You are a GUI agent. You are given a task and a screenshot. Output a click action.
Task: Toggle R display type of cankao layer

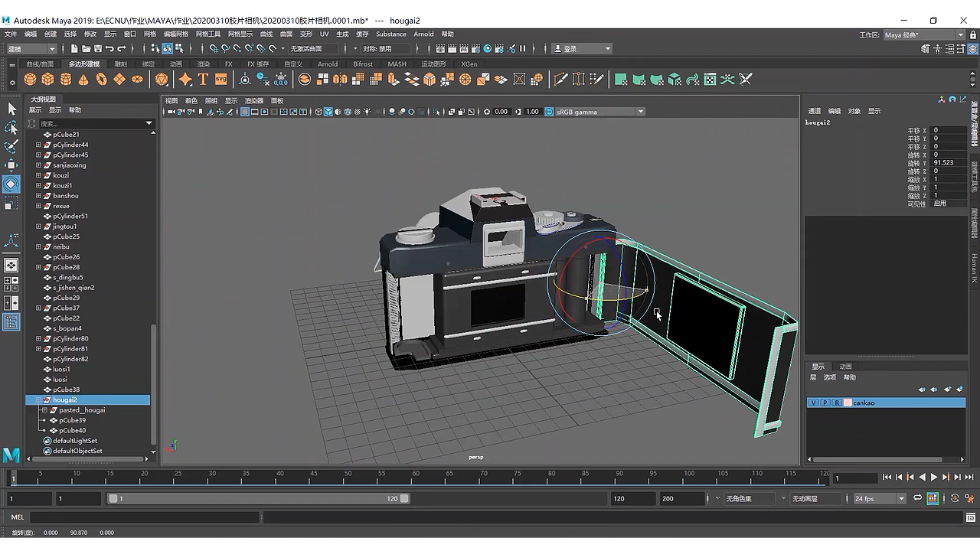pos(837,403)
